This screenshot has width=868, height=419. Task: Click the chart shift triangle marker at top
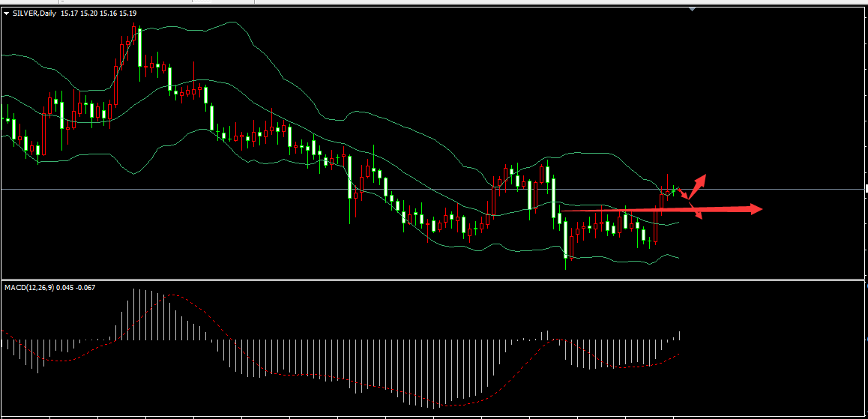(693, 9)
